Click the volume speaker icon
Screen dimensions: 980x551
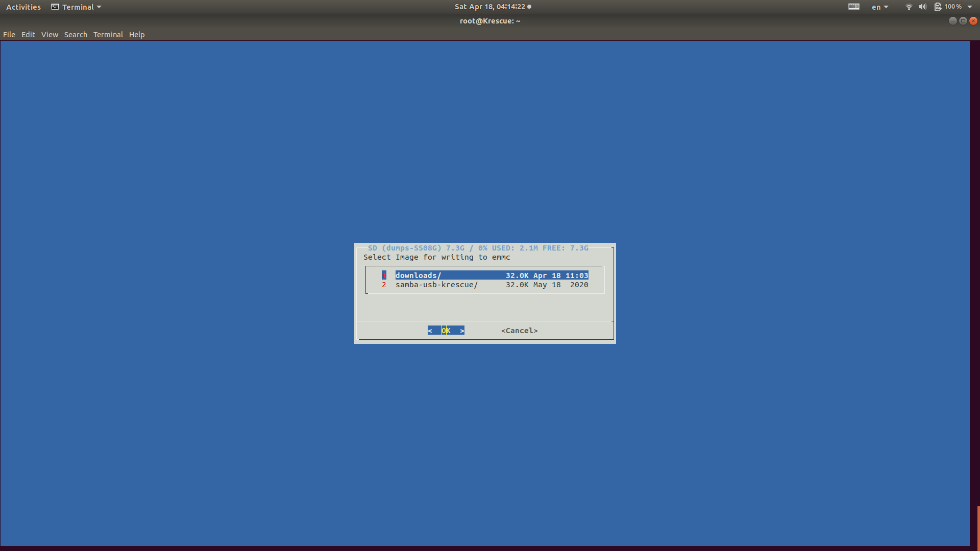[x=923, y=7]
